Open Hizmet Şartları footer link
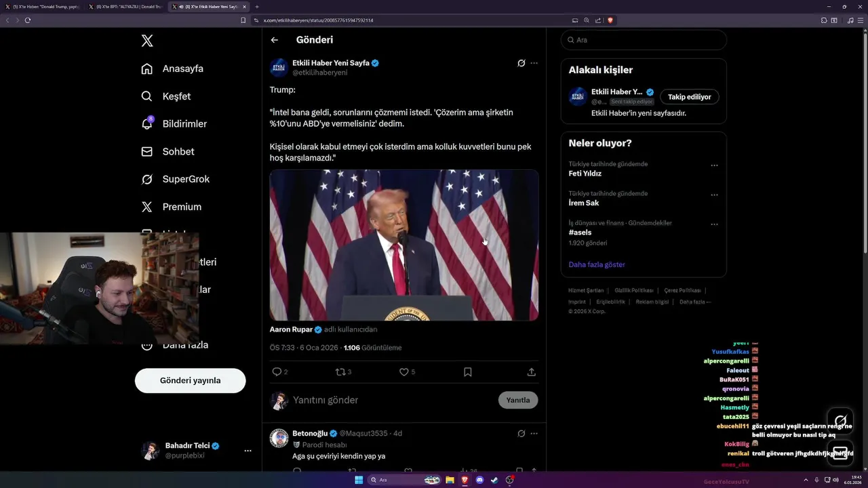The image size is (868, 488). 586,290
